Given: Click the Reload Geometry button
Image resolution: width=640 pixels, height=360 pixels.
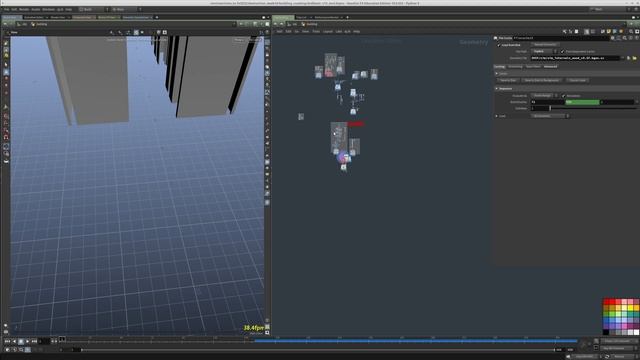Looking at the screenshot, I should click(545, 44).
